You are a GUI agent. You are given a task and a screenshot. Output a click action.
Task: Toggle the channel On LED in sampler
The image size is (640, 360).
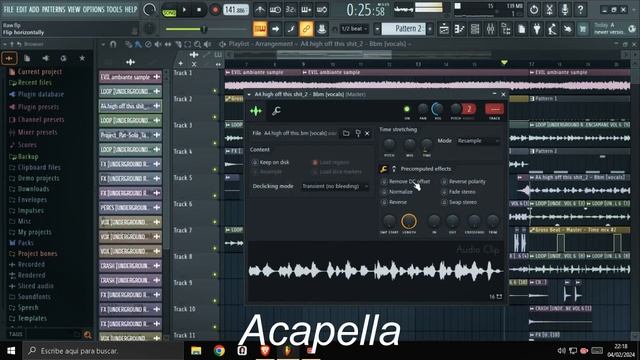tap(407, 109)
